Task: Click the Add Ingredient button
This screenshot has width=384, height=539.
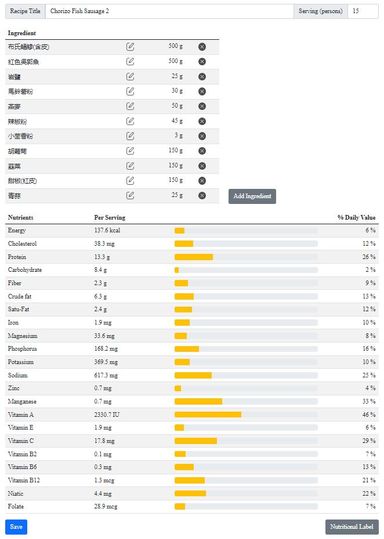Action: [252, 196]
